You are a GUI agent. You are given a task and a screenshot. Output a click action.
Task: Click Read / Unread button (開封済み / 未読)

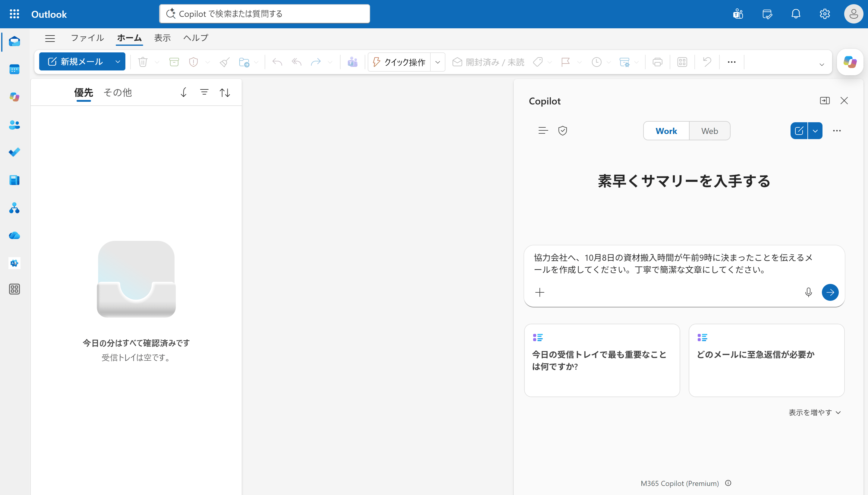[488, 62]
